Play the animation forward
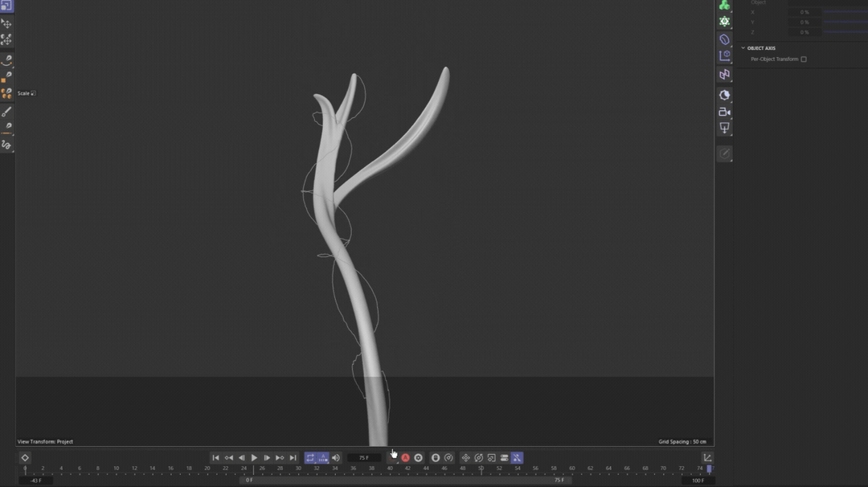The width and height of the screenshot is (868, 487). tap(254, 458)
